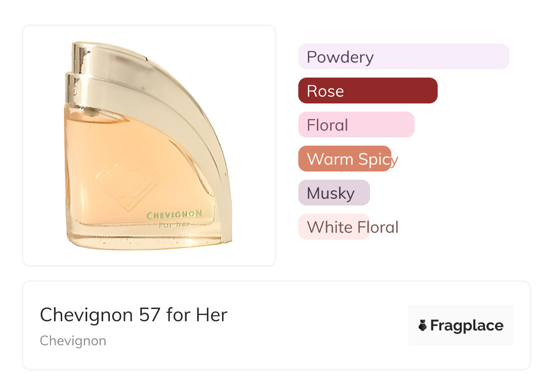Click the 'Powdery' label text

(x=340, y=57)
